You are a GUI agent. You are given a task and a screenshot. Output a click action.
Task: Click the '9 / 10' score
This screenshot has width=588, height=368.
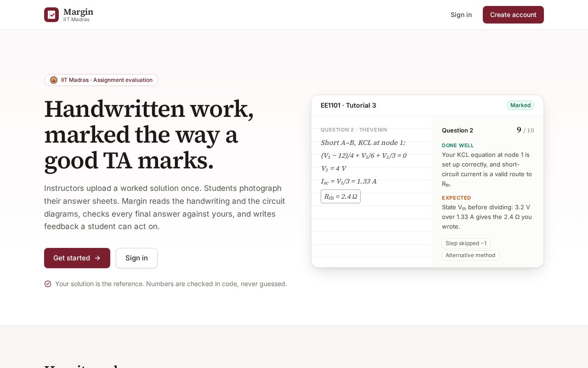(525, 130)
